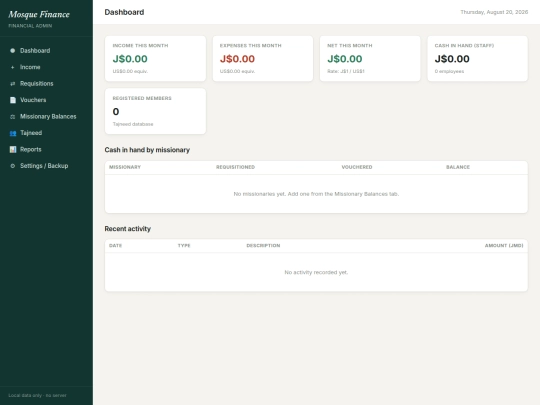Click the Tajneed people icon
The image size is (540, 405).
(13, 133)
